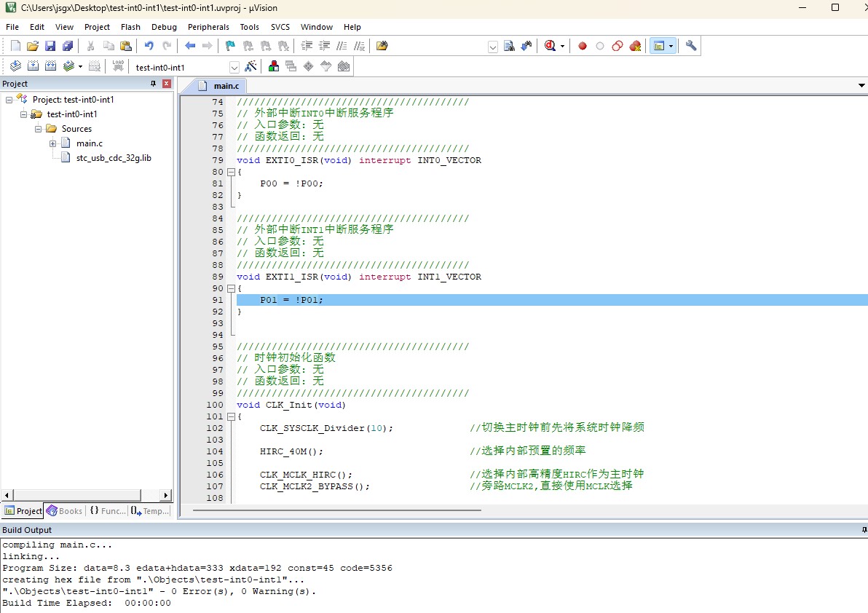The width and height of the screenshot is (868, 613).
Task: Switch to the Templates tab
Action: click(151, 511)
